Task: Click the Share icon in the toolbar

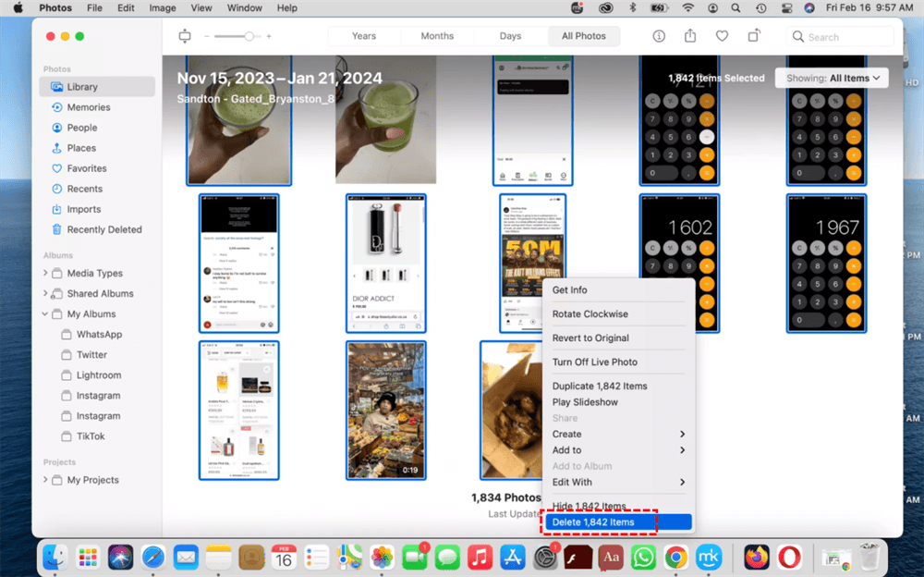Action: click(x=690, y=36)
